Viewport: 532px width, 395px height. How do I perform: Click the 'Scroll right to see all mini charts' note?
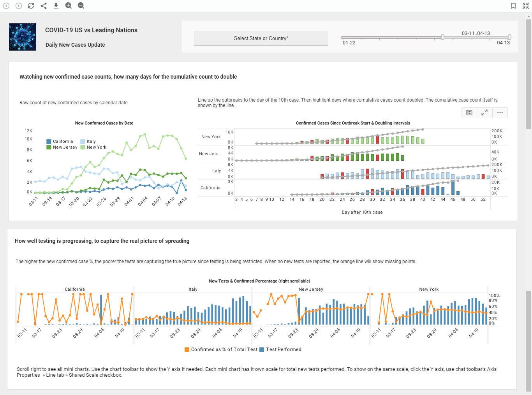[x=257, y=372]
